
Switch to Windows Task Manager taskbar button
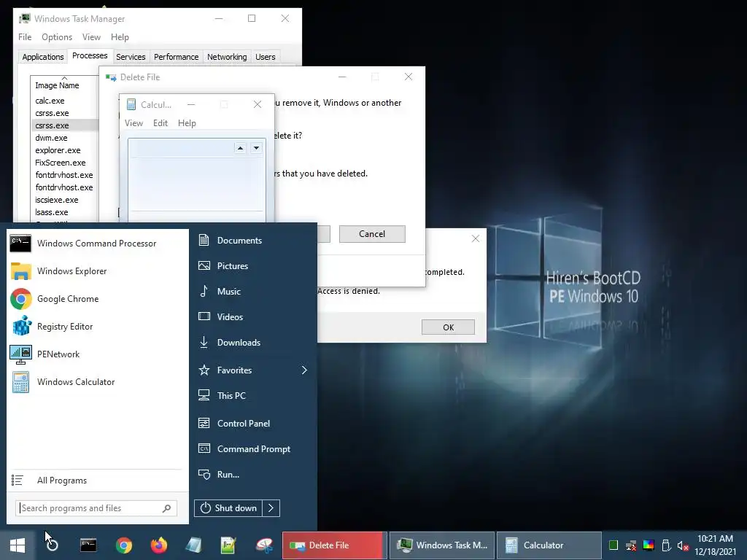pos(442,545)
